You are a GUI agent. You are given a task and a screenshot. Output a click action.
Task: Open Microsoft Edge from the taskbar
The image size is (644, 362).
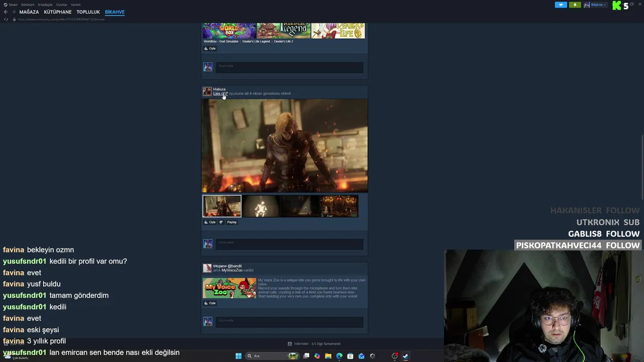click(339, 356)
